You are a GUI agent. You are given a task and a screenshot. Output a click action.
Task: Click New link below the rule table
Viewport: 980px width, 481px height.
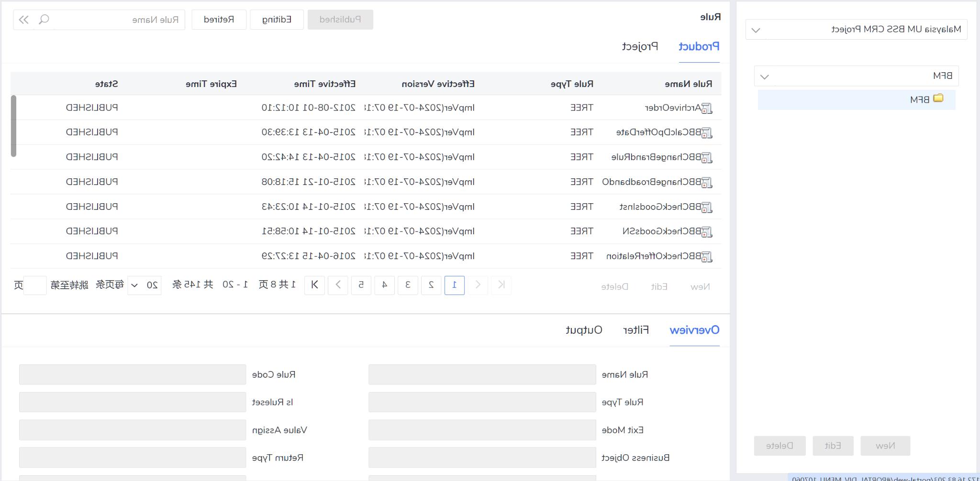700,287
